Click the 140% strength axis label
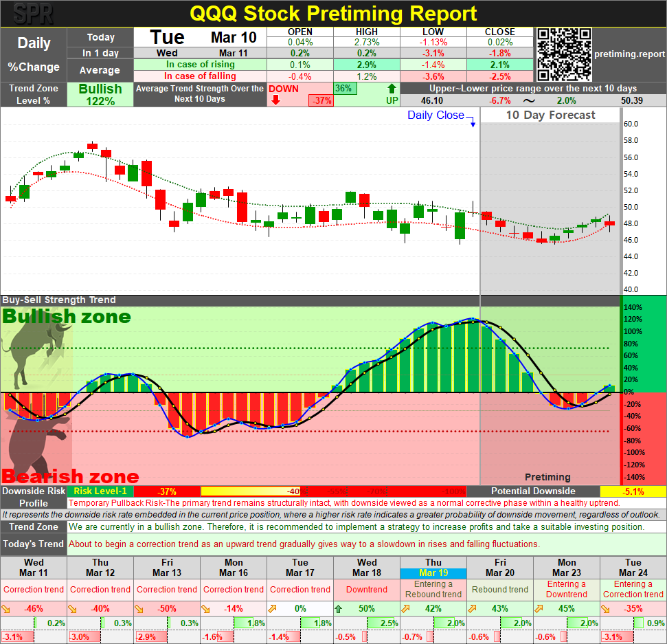This screenshot has height=644, width=667. tap(633, 307)
